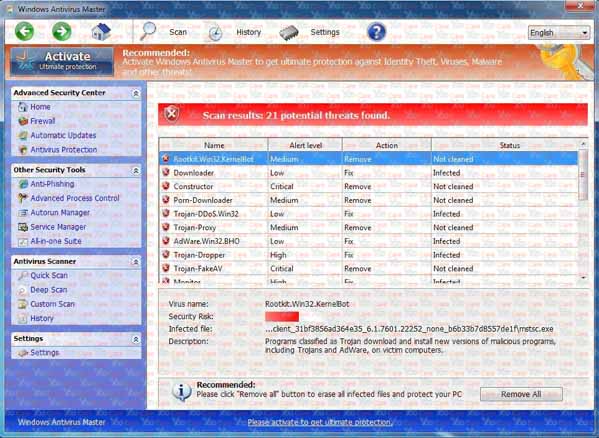Click the Service Manager icon
Image resolution: width=599 pixels, height=438 pixels.
click(23, 227)
